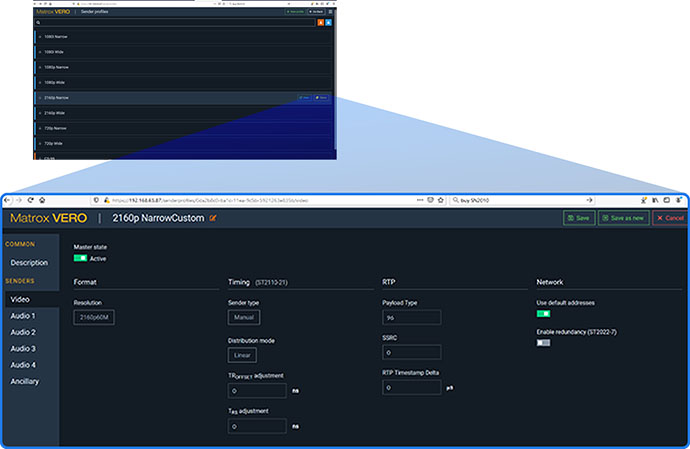The width and height of the screenshot is (690, 449).
Task: Open the Sender type Manual dropdown
Action: tap(244, 317)
